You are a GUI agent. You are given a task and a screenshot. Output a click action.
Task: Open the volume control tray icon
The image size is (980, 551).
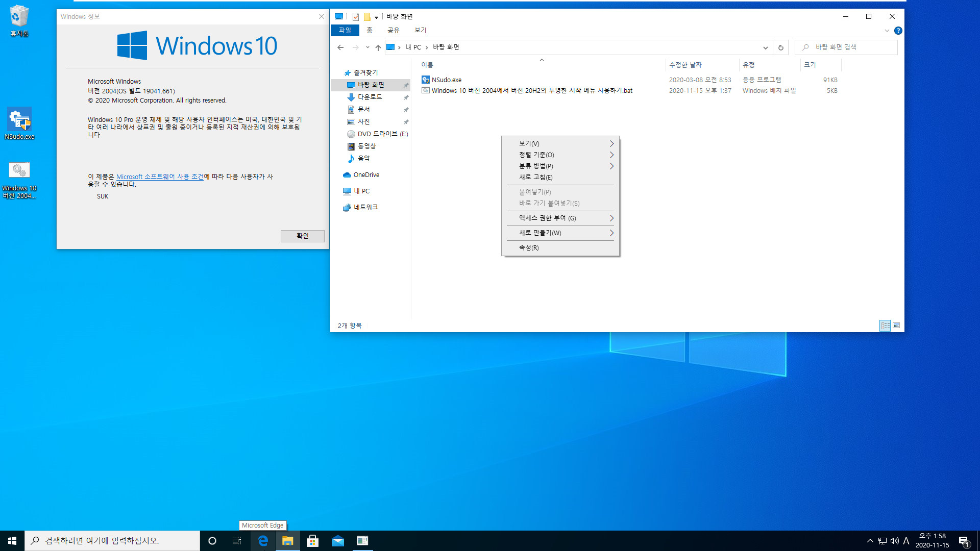[894, 541]
